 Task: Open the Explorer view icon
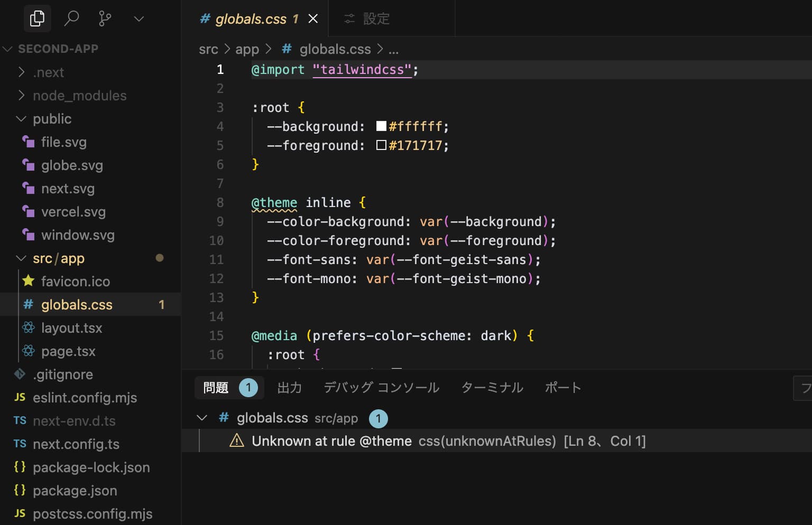point(37,19)
